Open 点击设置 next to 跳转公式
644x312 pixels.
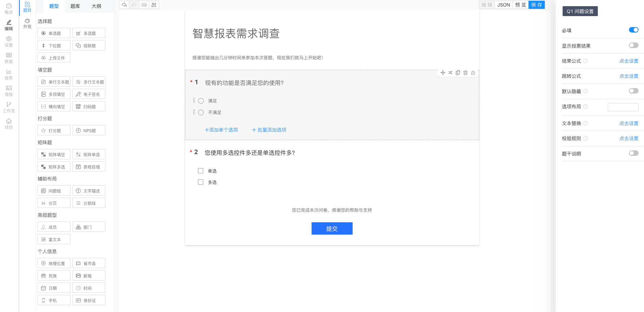pyautogui.click(x=629, y=76)
